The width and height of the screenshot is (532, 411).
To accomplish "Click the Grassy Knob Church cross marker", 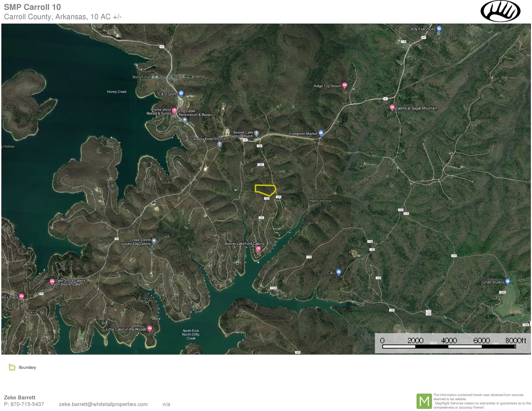I will [219, 144].
